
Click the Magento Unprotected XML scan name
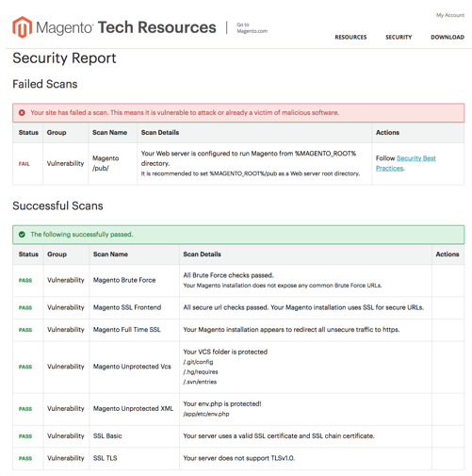[x=133, y=408]
